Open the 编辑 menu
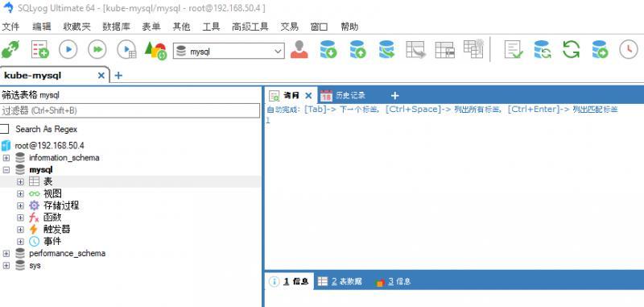The image size is (644, 307). (x=42, y=27)
